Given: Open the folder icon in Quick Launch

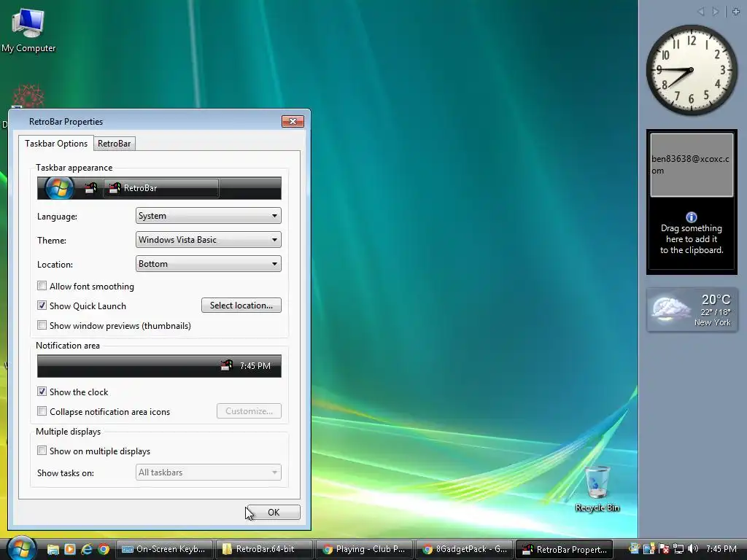Looking at the screenshot, I should tap(53, 550).
